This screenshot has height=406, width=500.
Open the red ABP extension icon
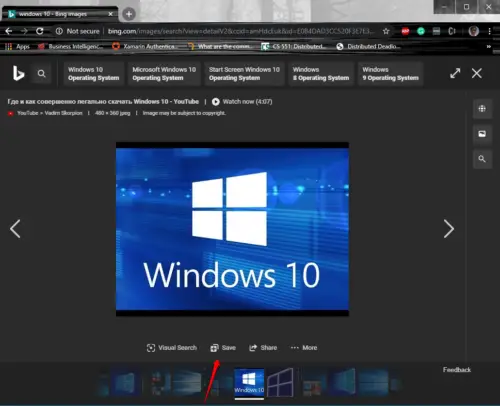click(x=405, y=31)
